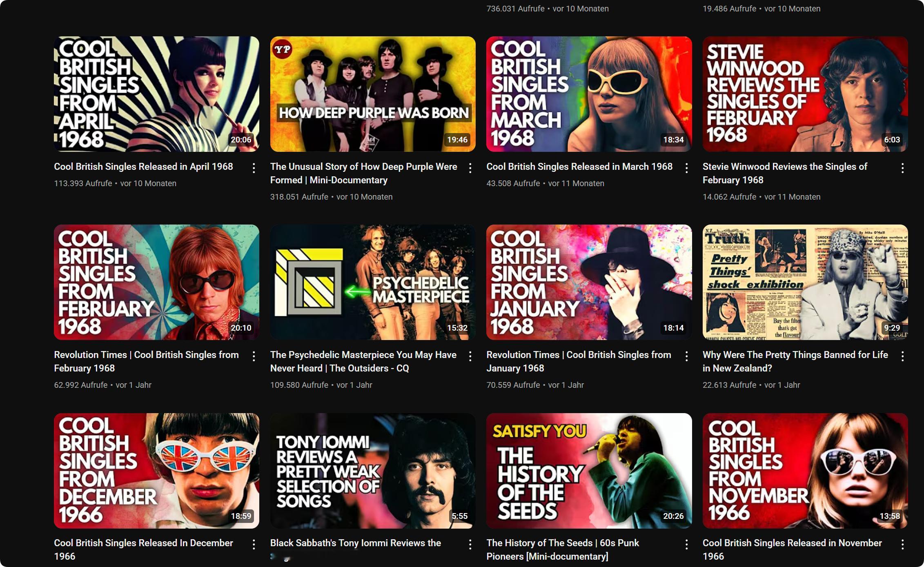Play Cool British Singles April 1968 thumbnail
Screen dimensions: 924x567
[156, 94]
